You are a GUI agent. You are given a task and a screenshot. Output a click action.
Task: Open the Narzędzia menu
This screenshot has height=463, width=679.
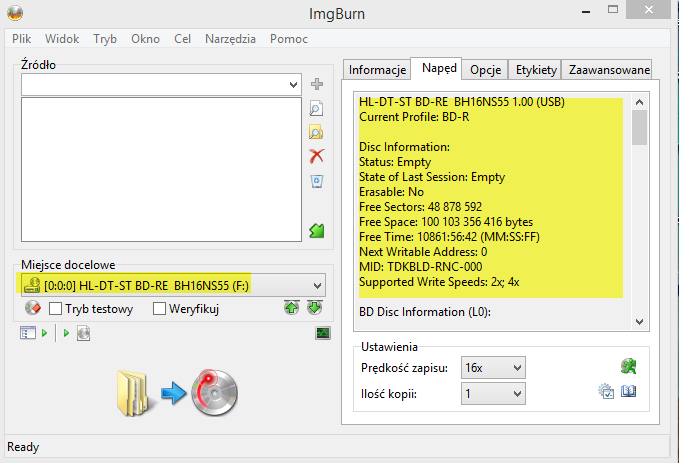click(230, 39)
